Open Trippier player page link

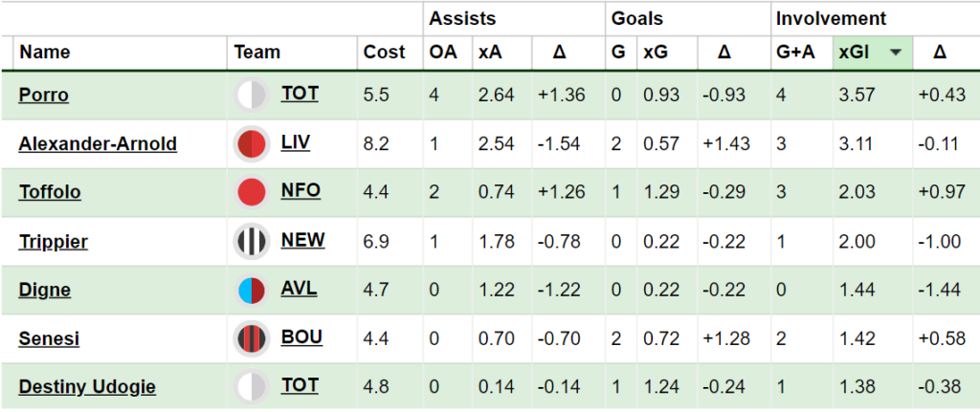click(x=54, y=242)
